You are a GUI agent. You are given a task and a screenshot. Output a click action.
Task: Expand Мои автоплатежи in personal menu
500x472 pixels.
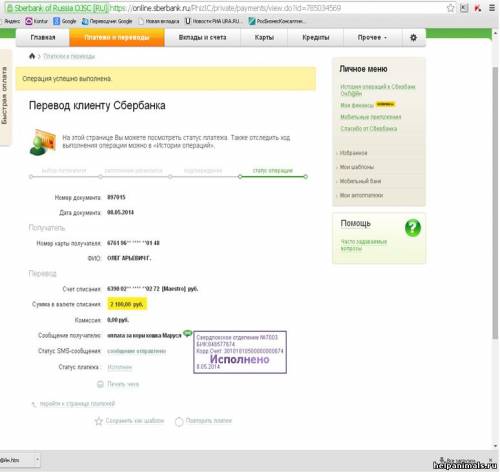[x=361, y=195]
